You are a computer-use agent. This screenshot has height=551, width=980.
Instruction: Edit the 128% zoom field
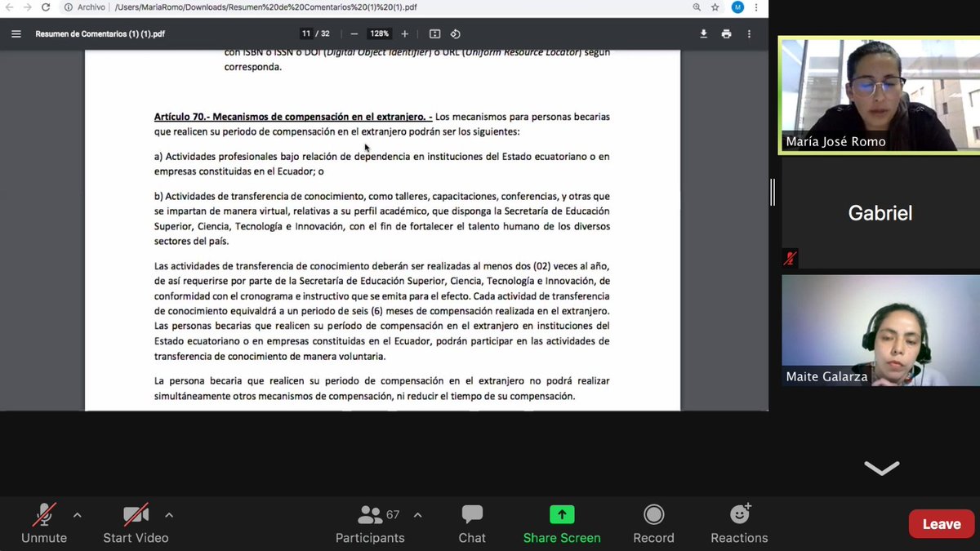click(x=379, y=33)
